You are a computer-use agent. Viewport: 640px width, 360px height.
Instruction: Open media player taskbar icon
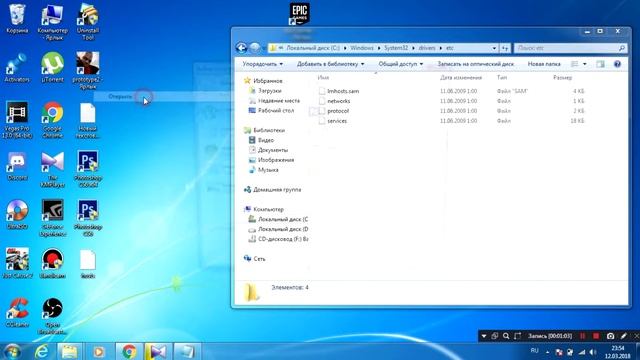(x=99, y=351)
